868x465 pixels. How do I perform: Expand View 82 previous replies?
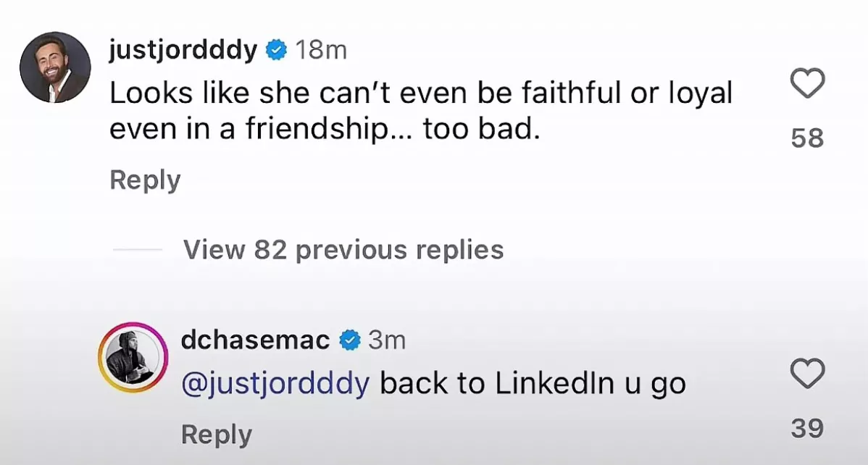[343, 250]
